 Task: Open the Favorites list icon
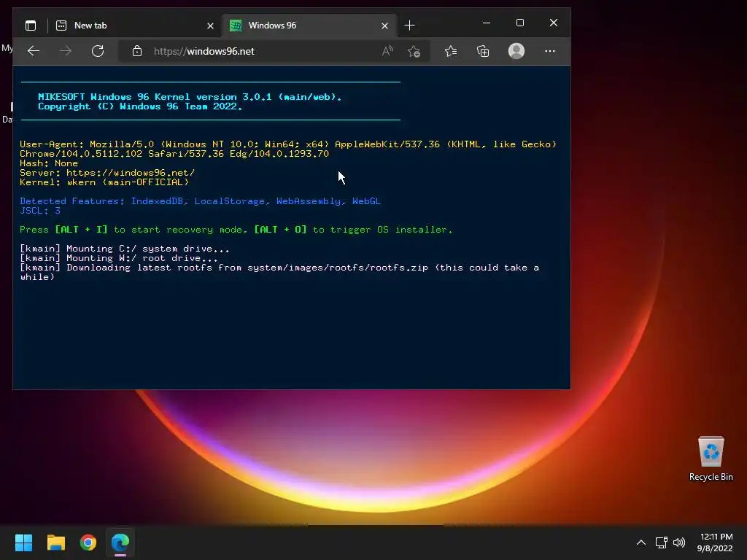pos(451,51)
